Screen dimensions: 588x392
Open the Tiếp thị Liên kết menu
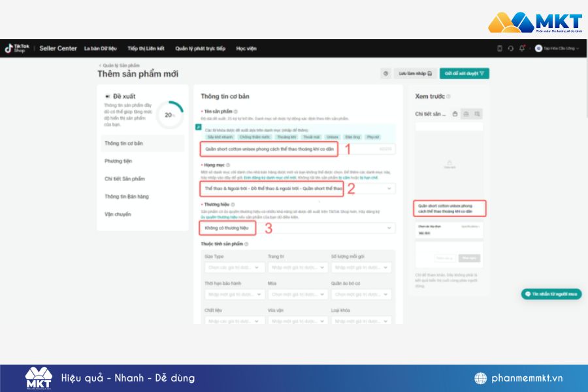pyautogui.click(x=146, y=48)
